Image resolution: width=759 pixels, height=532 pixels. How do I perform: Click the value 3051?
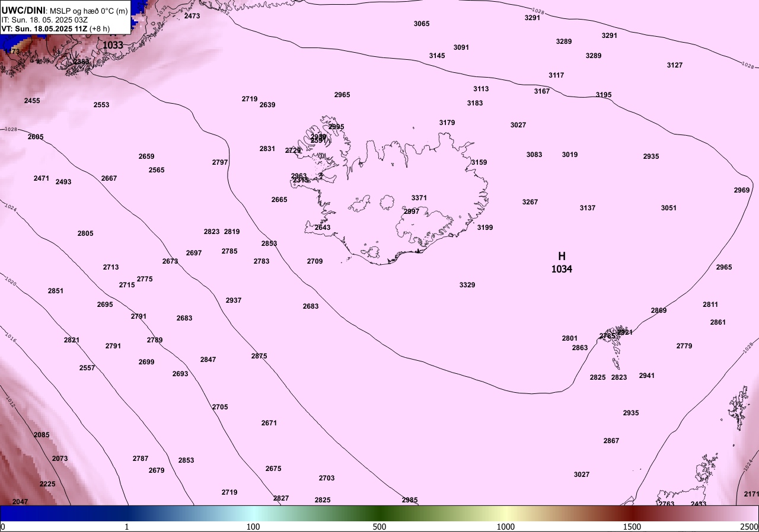[x=669, y=208]
